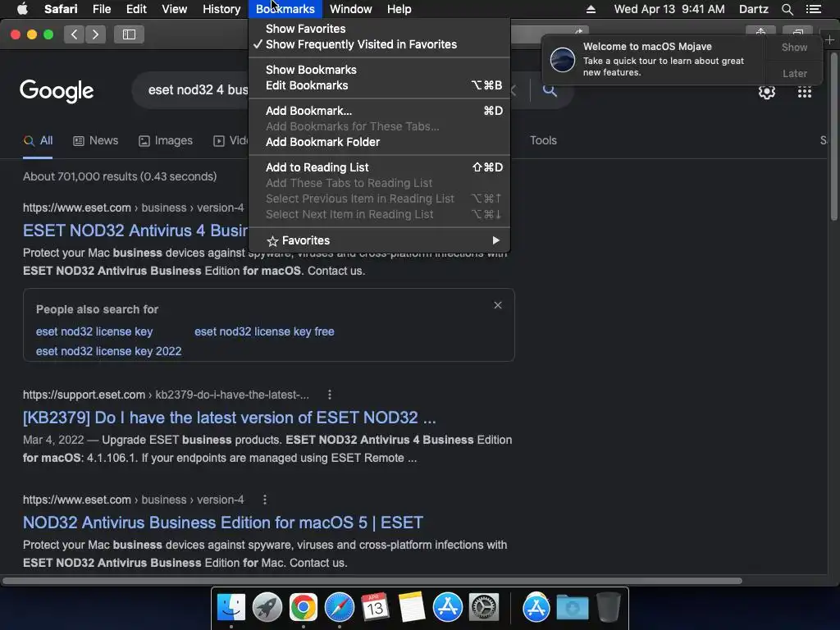Open Notes from the Dock
Screen dimensions: 840x630
coord(412,607)
